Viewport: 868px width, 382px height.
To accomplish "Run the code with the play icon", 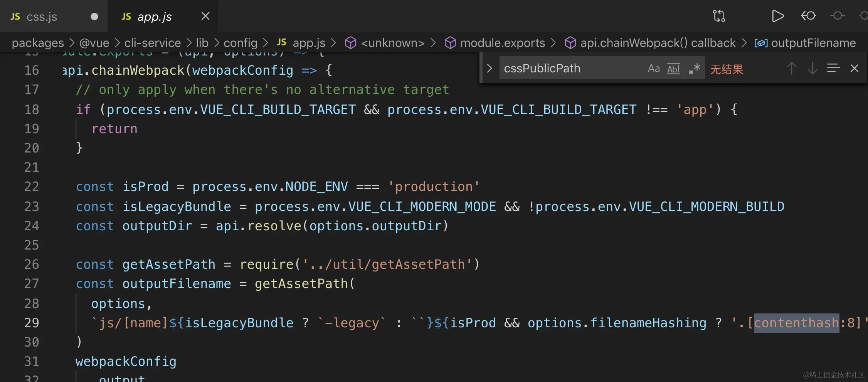I will point(778,16).
